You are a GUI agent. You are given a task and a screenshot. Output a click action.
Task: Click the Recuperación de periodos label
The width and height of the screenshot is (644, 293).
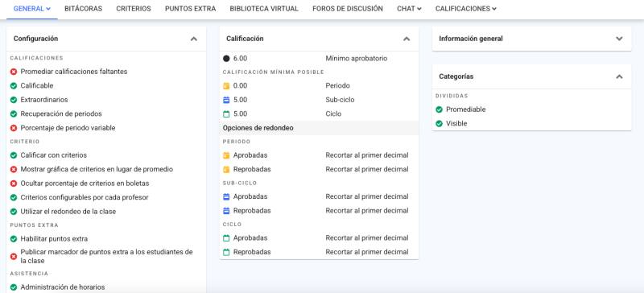(x=61, y=113)
